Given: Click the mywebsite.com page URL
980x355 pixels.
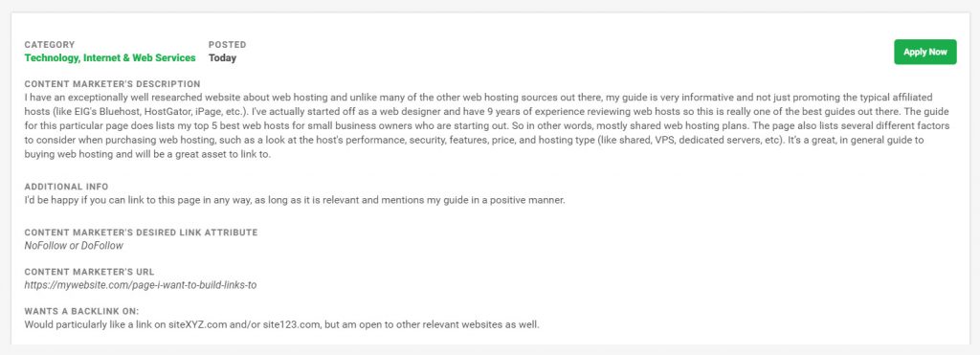Looking at the screenshot, I should pos(141,285).
